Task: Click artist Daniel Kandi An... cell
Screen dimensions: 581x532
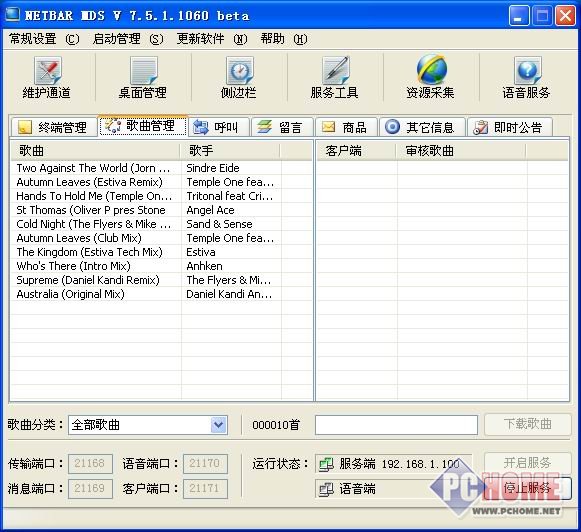Action: [x=229, y=295]
